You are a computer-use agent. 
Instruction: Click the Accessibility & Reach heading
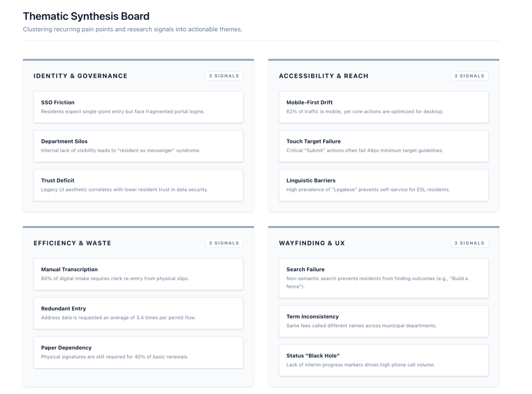[x=324, y=76]
